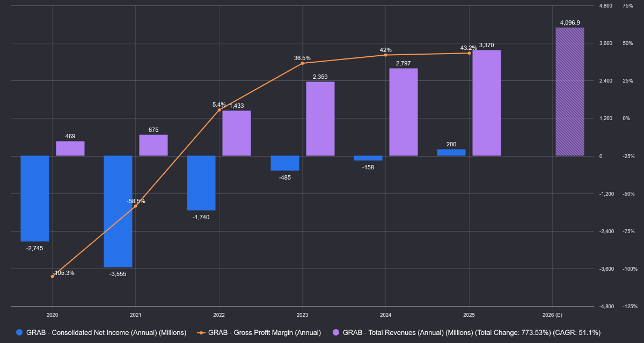Click the -4,800 axis tick value

(606, 306)
